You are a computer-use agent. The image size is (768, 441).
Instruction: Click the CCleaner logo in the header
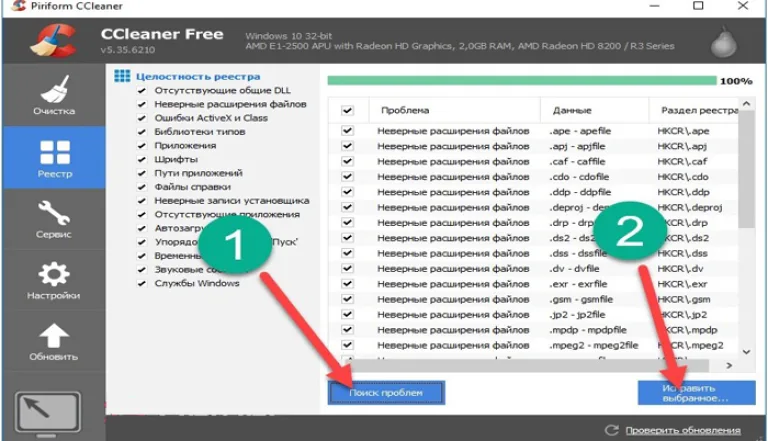53,41
